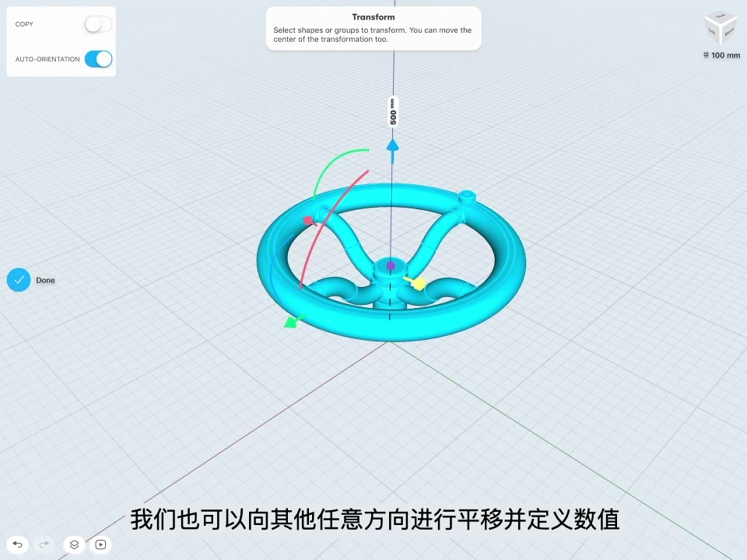Click the Top face of the view cube
This screenshot has height=560, width=747.
(x=720, y=18)
